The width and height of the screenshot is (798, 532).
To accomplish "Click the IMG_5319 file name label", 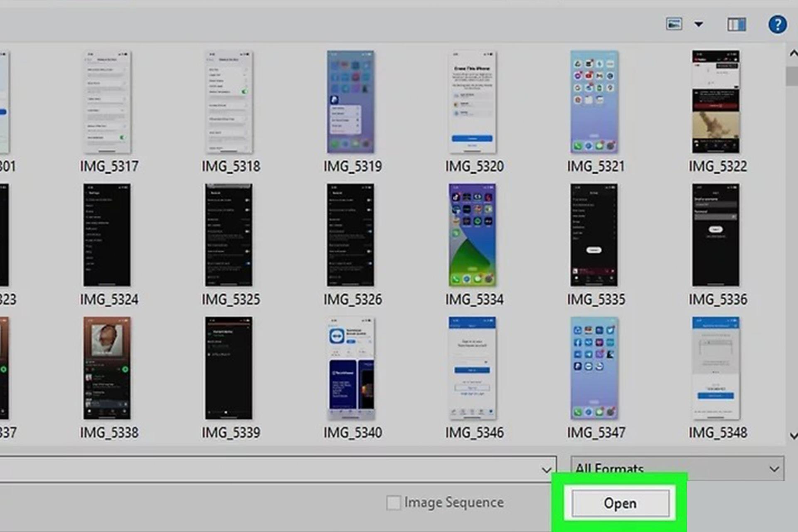I will [x=353, y=166].
